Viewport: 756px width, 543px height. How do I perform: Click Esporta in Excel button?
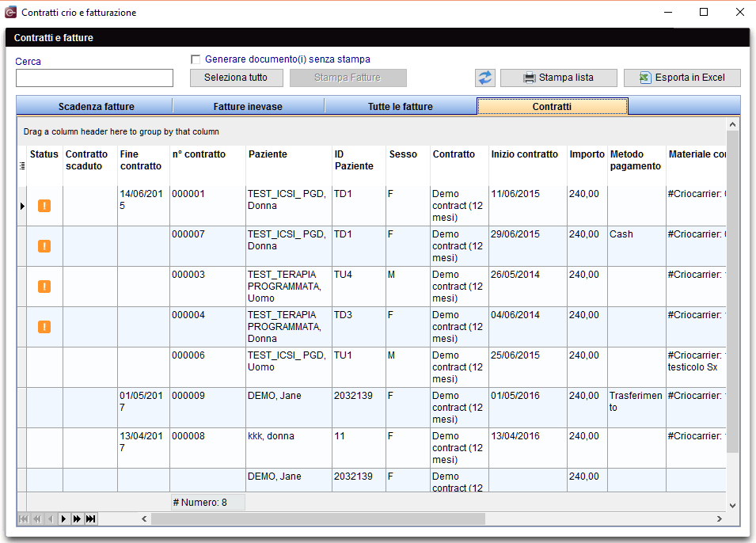(682, 78)
